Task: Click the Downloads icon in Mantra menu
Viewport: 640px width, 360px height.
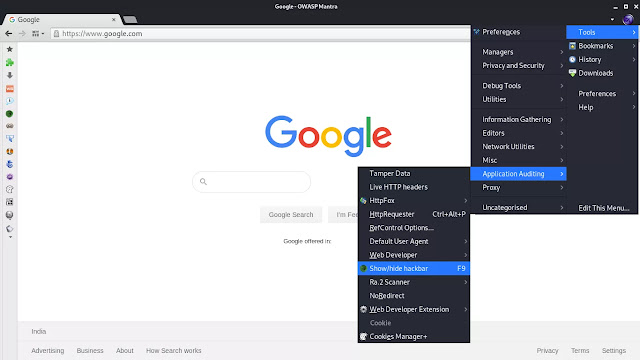Action: coord(573,73)
